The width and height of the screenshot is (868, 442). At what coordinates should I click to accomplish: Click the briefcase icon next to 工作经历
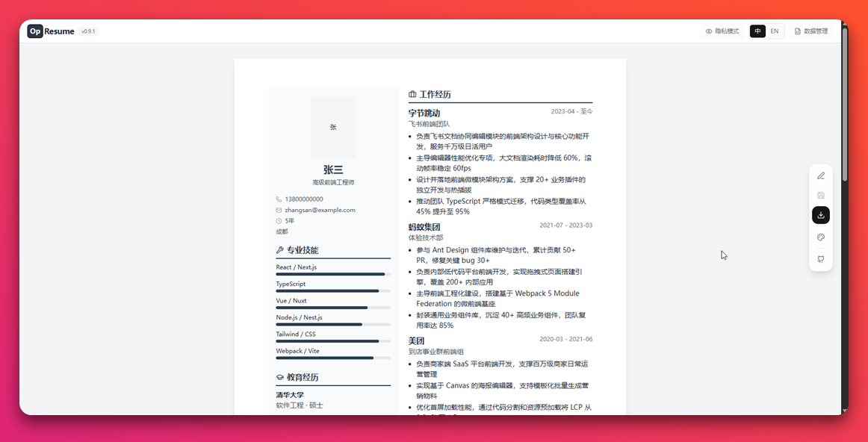(412, 93)
